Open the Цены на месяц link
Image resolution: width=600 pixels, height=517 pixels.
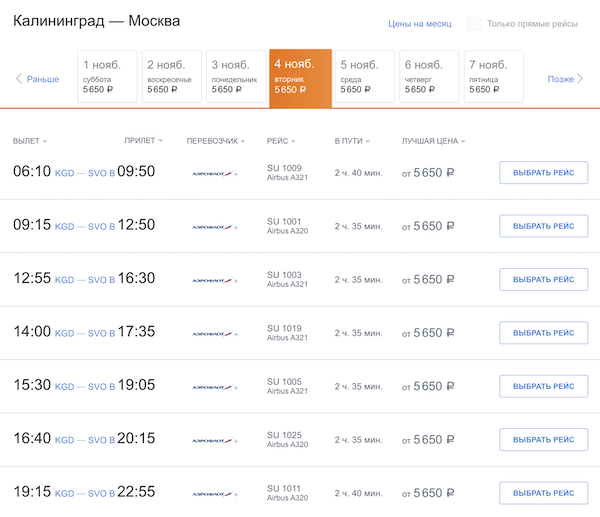point(419,23)
